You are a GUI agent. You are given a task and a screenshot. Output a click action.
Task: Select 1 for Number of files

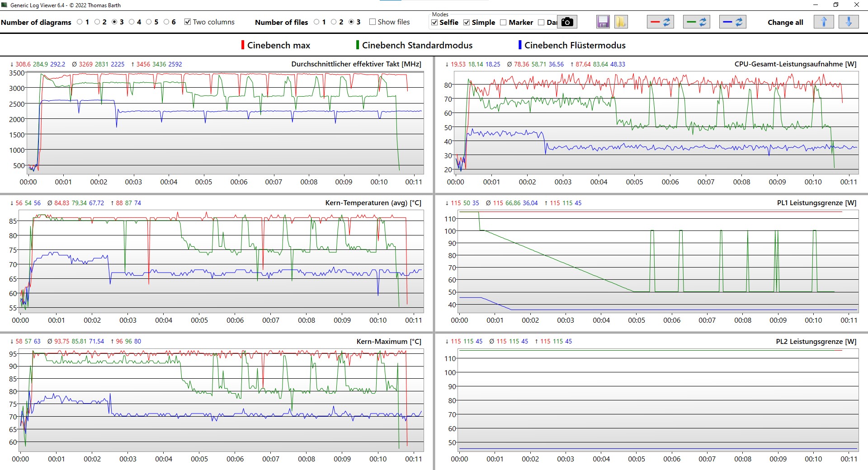click(x=316, y=22)
